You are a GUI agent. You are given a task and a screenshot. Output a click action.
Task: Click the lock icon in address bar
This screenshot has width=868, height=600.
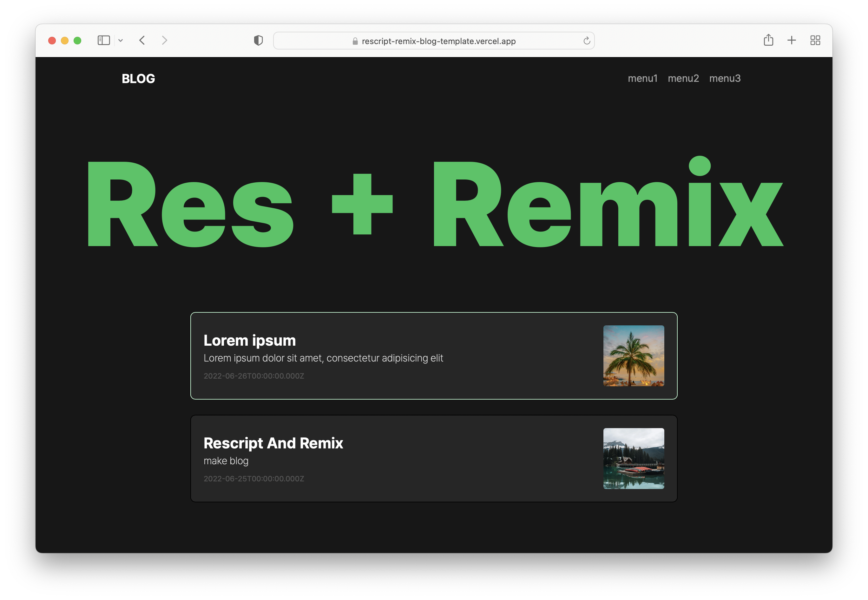coord(355,41)
